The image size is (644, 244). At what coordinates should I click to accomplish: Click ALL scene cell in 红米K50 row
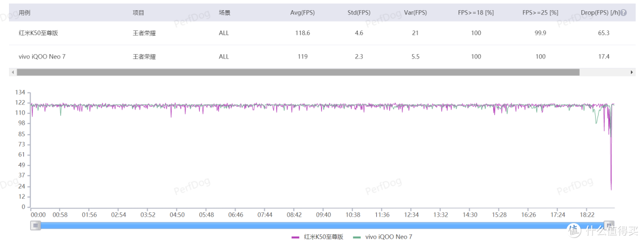[x=224, y=33]
